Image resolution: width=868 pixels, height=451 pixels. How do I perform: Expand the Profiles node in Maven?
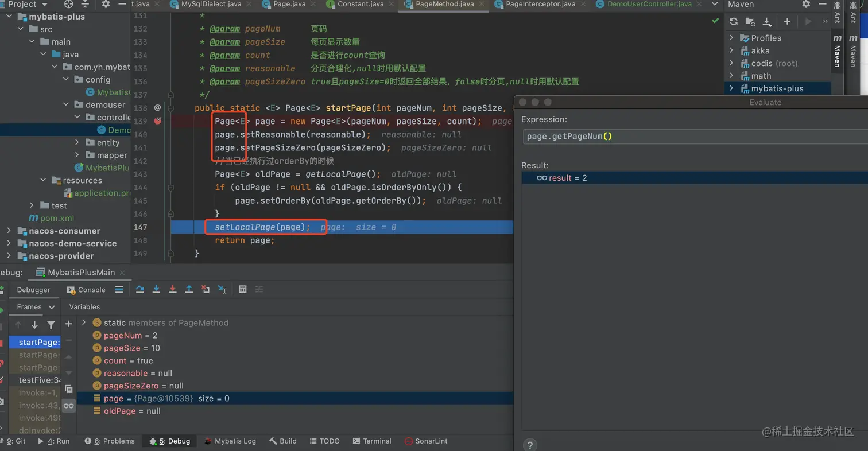pos(731,38)
